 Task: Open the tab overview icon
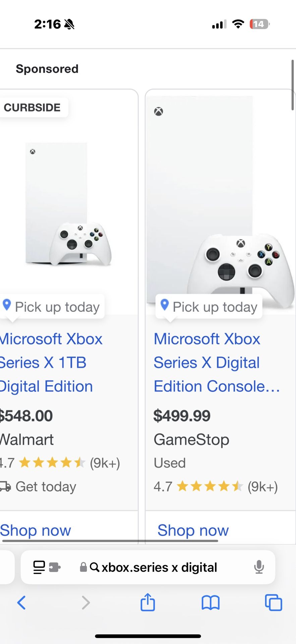tap(273, 602)
